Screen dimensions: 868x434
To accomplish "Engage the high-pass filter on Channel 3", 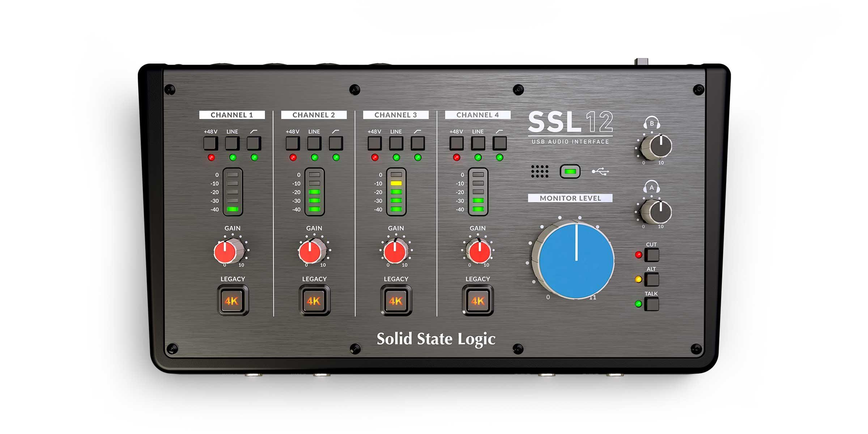I will pos(417,143).
